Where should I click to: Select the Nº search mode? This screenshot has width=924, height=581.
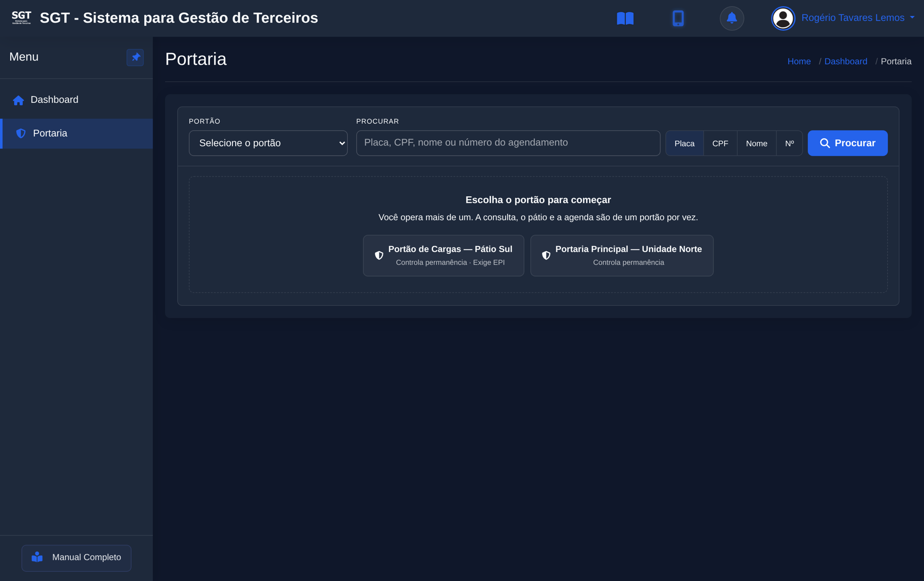(790, 143)
